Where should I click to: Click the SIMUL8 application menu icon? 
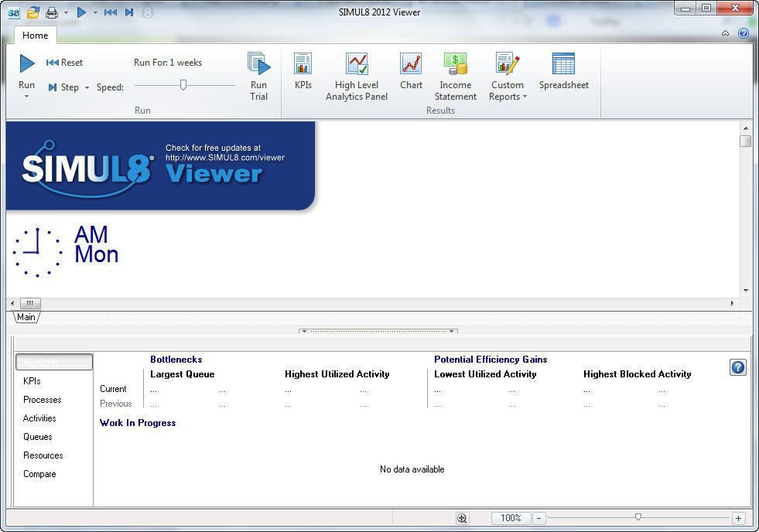pyautogui.click(x=14, y=12)
